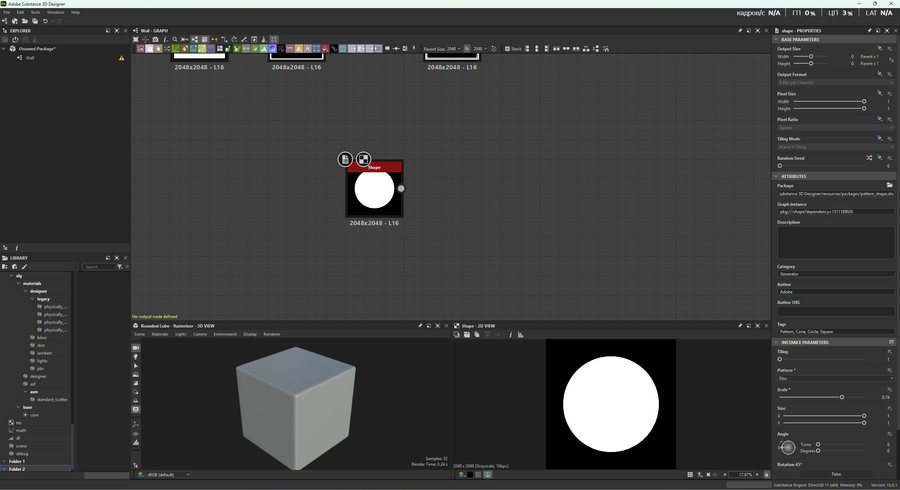Viewport: 900px width, 490px height.
Task: Click the warning icon next to Wall
Action: pos(122,58)
